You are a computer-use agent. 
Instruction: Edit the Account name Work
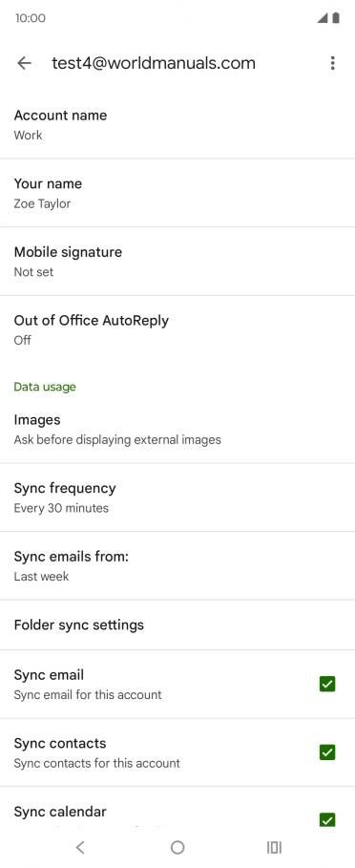point(177,124)
